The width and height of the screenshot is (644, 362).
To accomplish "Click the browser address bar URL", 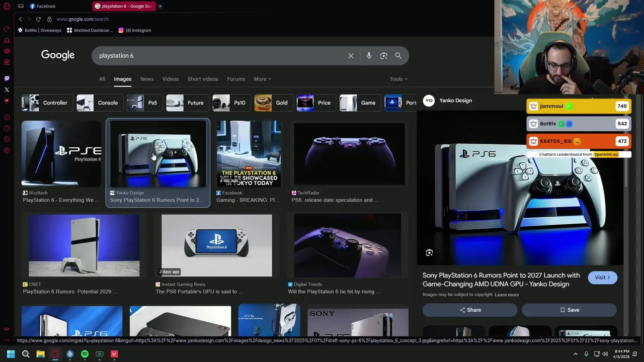I will tap(83, 19).
